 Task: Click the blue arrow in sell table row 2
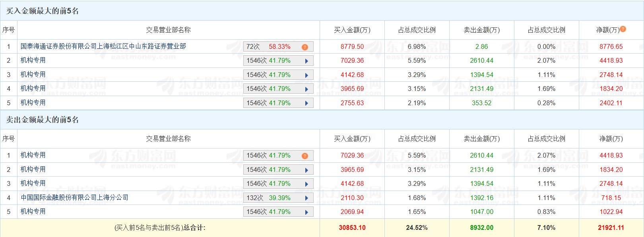tap(306, 170)
